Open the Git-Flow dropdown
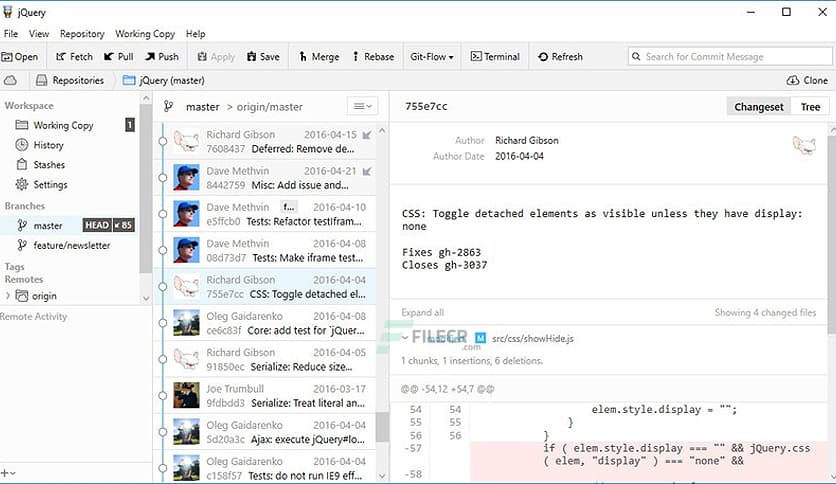Image resolution: width=836 pixels, height=484 pixels. 431,57
